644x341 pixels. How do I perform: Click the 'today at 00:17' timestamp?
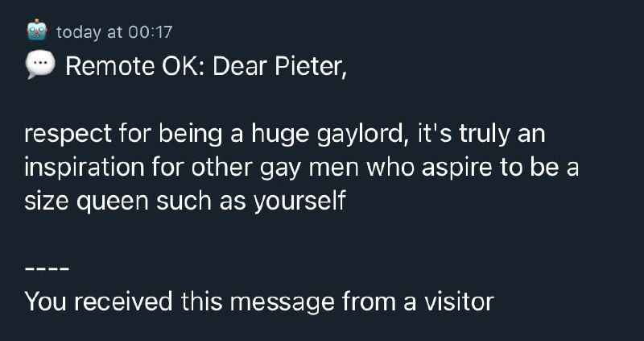pos(114,32)
